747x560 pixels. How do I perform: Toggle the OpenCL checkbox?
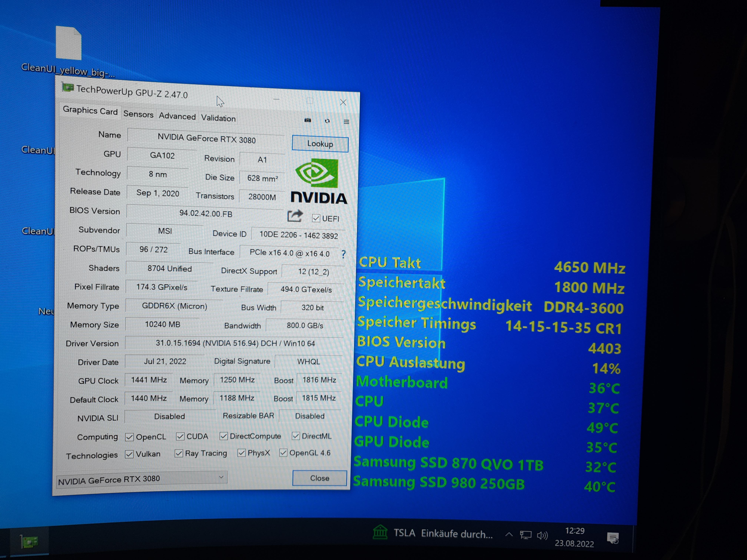click(129, 437)
